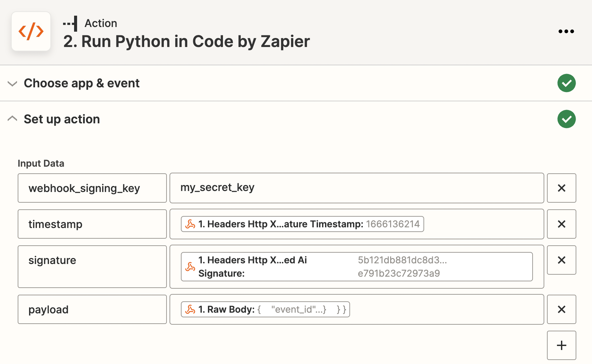592x364 pixels.
Task: Remove the webhook_signing_key input row
Action: coord(561,188)
